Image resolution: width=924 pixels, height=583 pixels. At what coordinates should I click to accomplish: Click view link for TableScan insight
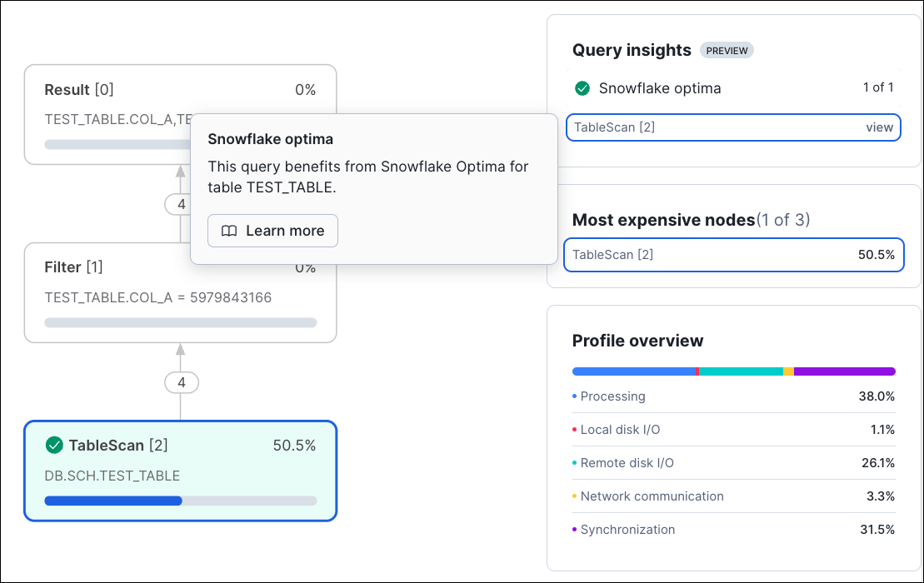(x=879, y=127)
